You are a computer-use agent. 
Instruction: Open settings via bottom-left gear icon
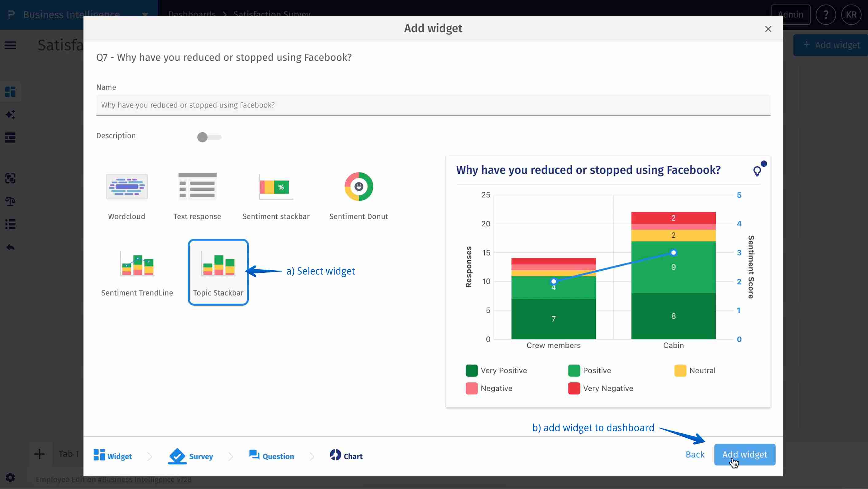pyautogui.click(x=10, y=478)
